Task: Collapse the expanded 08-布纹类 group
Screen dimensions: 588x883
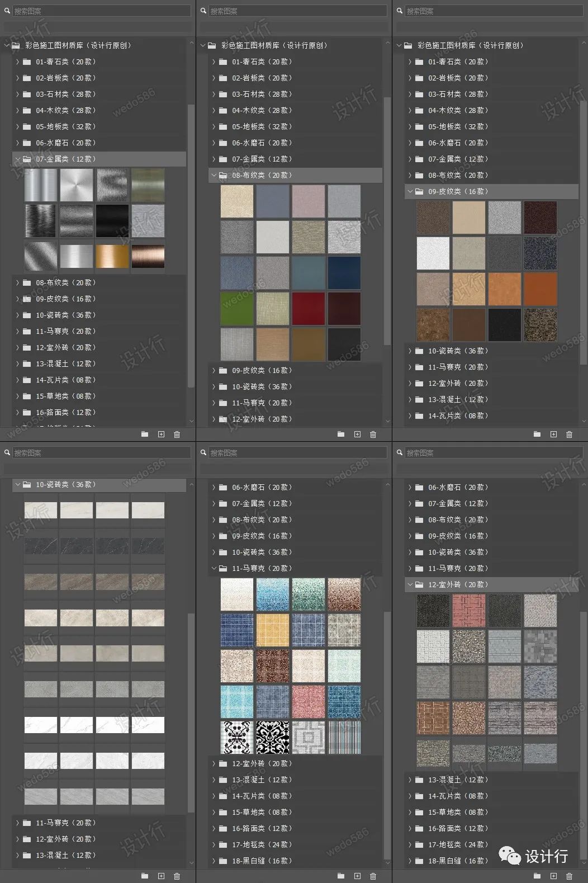Action: [x=214, y=175]
